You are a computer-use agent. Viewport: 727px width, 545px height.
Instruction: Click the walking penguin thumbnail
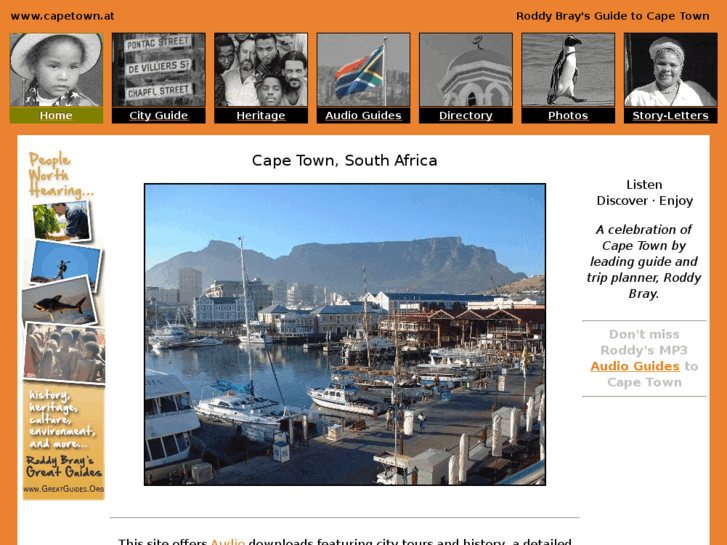pos(568,70)
